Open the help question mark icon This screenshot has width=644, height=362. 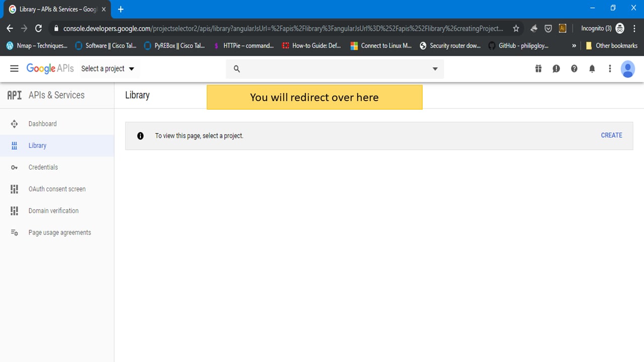[x=574, y=68]
